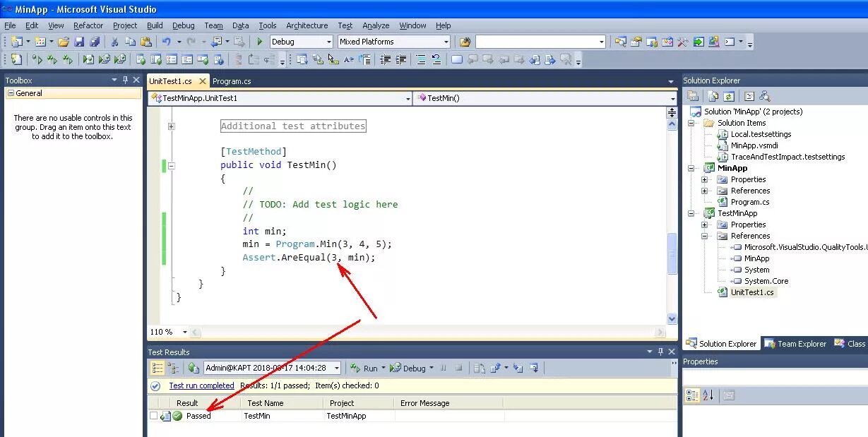The height and width of the screenshot is (437, 868).
Task: Click Find in Files folder icon in toolbar
Action: tap(465, 42)
